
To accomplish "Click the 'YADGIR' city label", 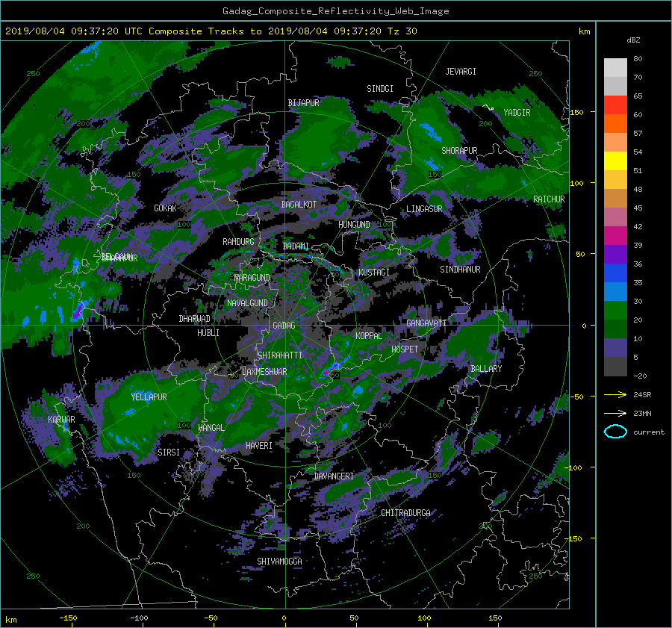I will pos(517,112).
